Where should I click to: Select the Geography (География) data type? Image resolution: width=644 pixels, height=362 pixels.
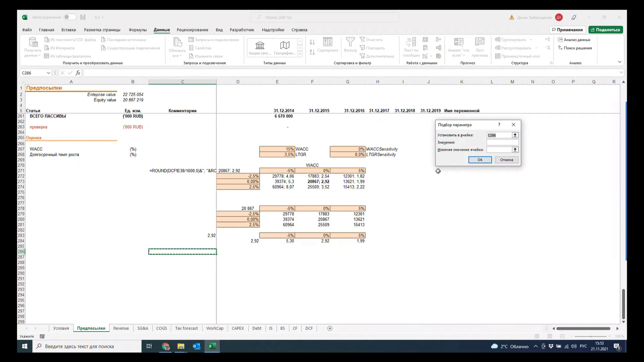[284, 47]
